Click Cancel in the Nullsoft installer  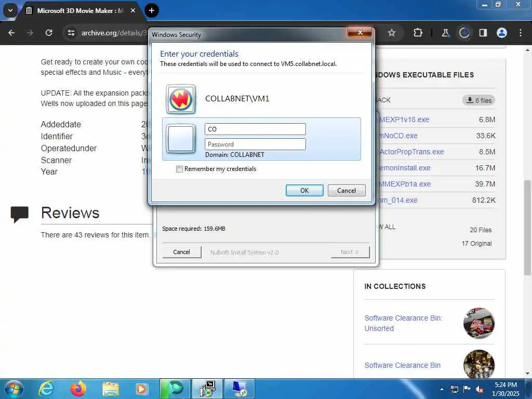point(181,252)
